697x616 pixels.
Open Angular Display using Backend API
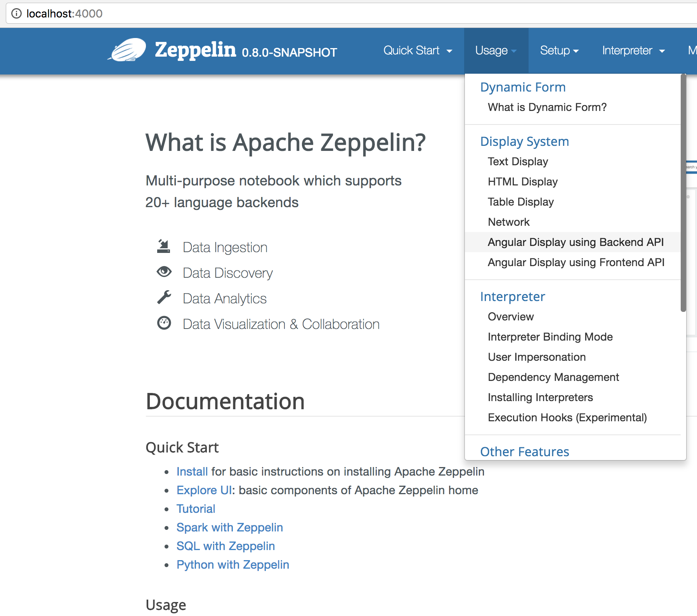[573, 242]
